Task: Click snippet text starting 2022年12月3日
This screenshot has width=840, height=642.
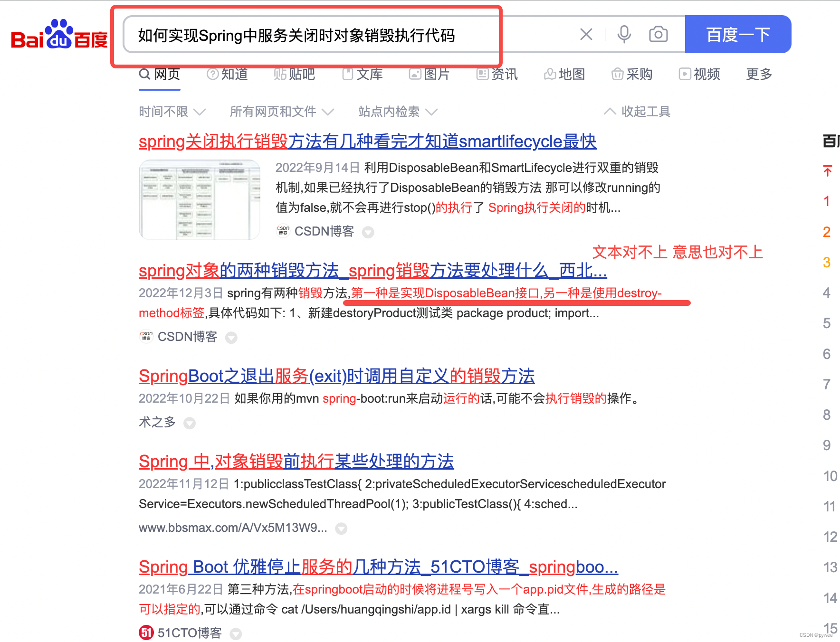Action: click(x=400, y=303)
